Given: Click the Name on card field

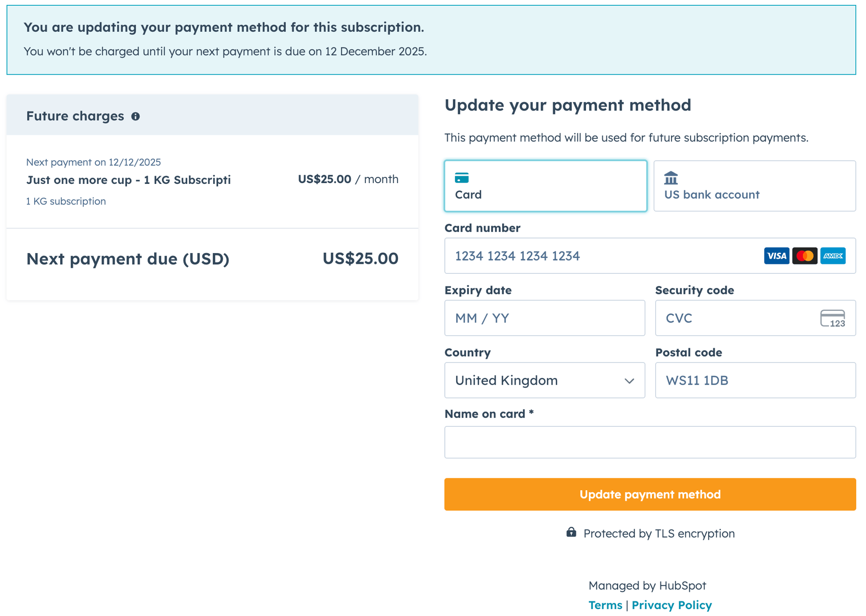Looking at the screenshot, I should pyautogui.click(x=650, y=442).
